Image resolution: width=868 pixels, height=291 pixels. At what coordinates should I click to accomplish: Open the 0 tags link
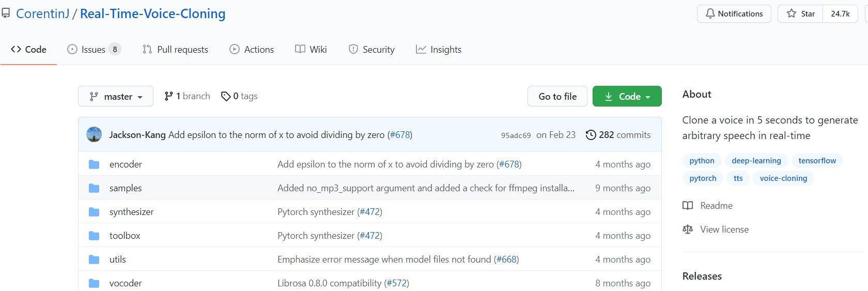click(x=239, y=96)
